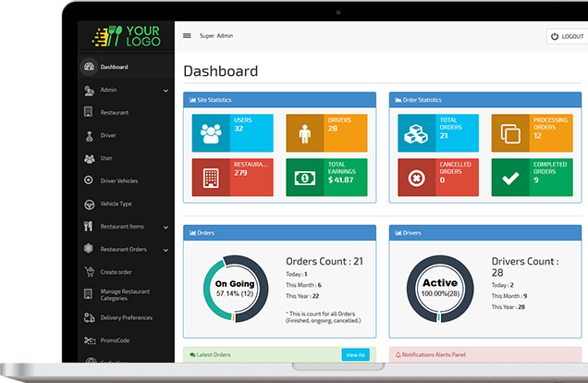Click the Users 32 statistic tile
This screenshot has width=588, height=383.
point(232,133)
